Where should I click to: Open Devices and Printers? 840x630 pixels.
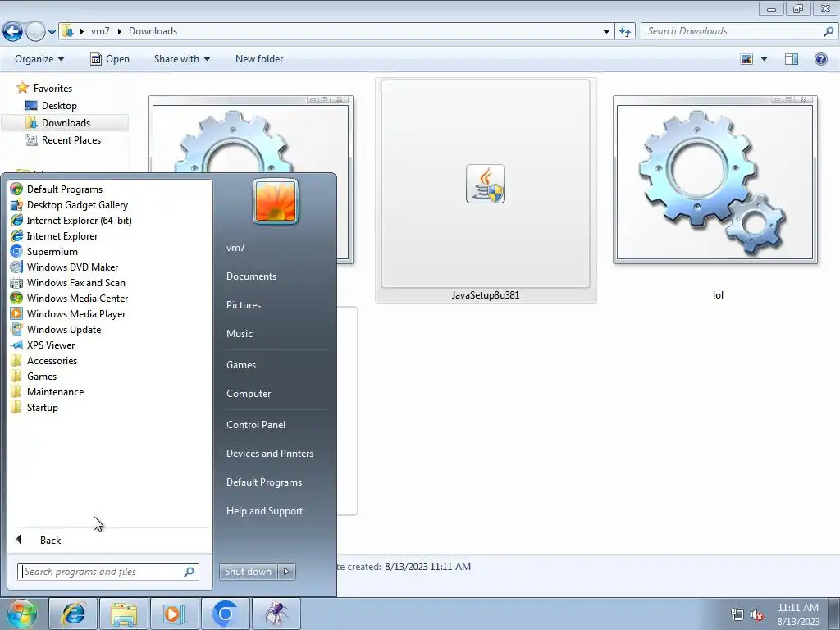pos(269,454)
